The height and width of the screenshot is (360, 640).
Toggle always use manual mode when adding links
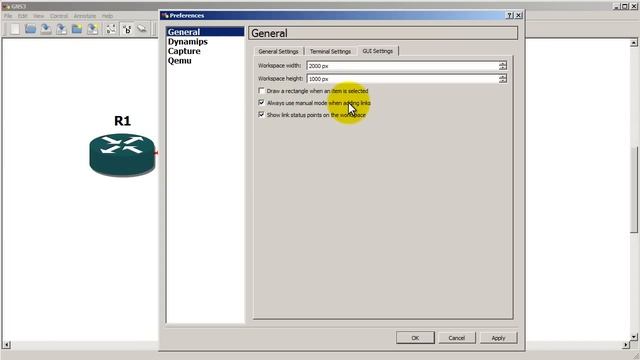[x=262, y=102]
